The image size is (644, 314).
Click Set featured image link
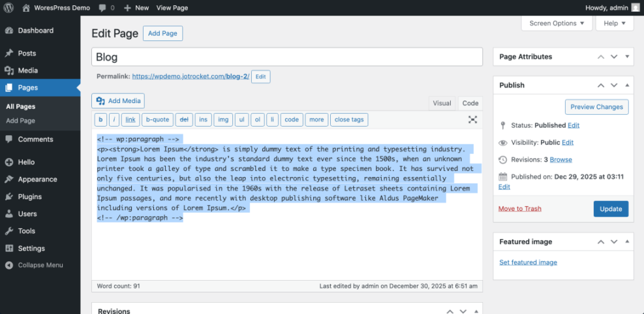tap(528, 262)
